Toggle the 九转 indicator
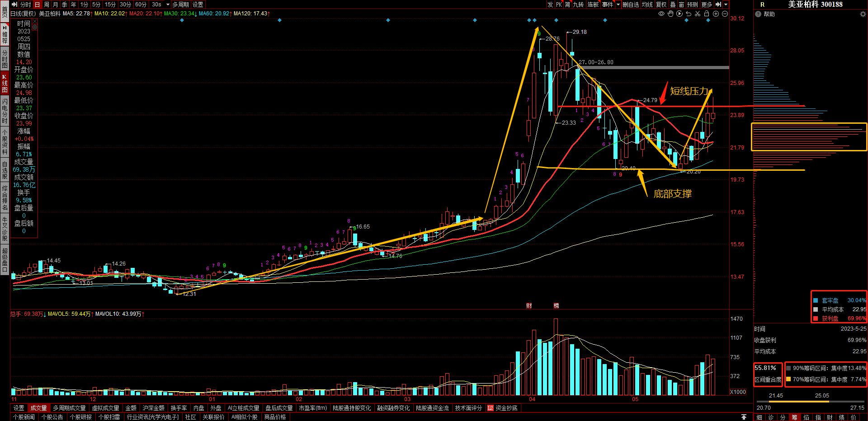Screen dimensions: 868x421 point(578,5)
